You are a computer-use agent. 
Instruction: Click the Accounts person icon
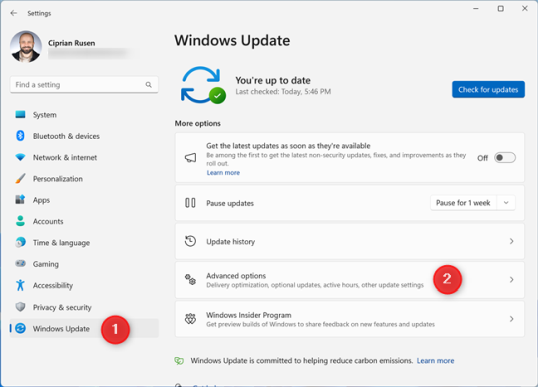point(20,221)
